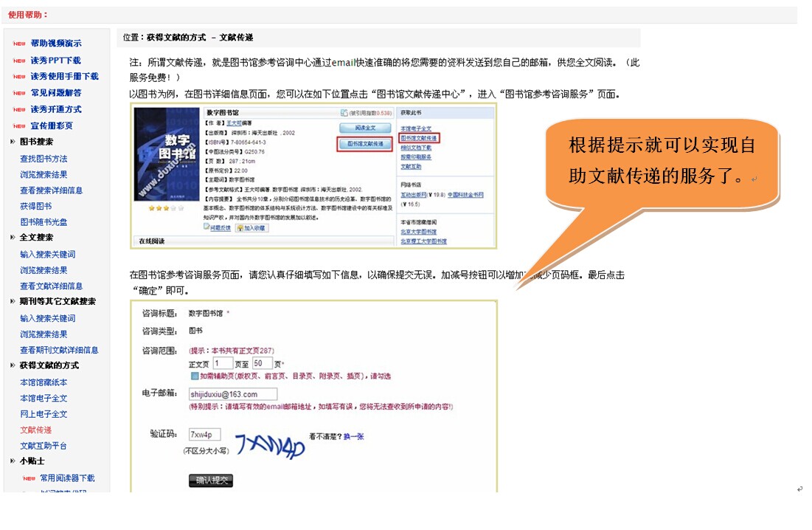The width and height of the screenshot is (812, 530).
Task: Click the citation index icon near 被引用指数
Action: pos(344,113)
